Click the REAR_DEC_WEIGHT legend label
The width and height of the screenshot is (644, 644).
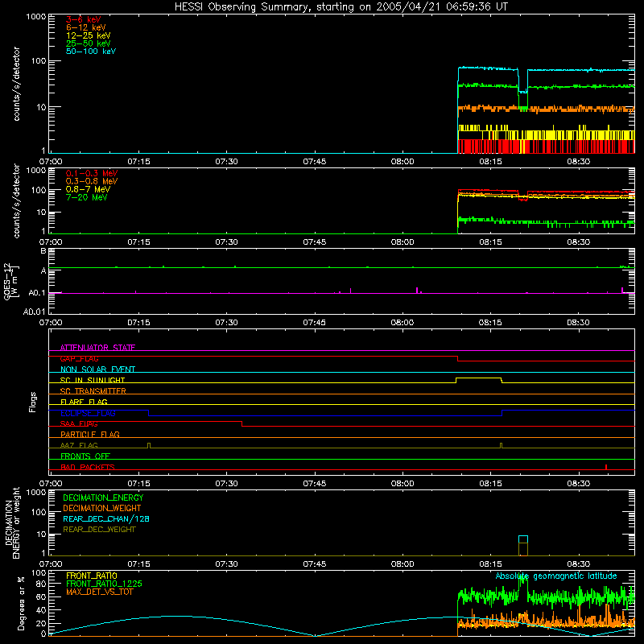click(x=99, y=530)
